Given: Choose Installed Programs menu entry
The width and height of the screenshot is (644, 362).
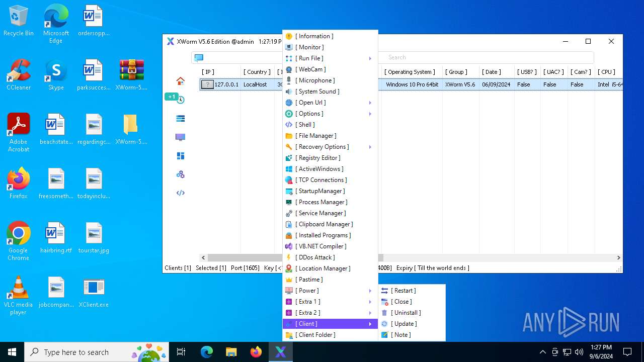Looking at the screenshot, I should coord(330,235).
